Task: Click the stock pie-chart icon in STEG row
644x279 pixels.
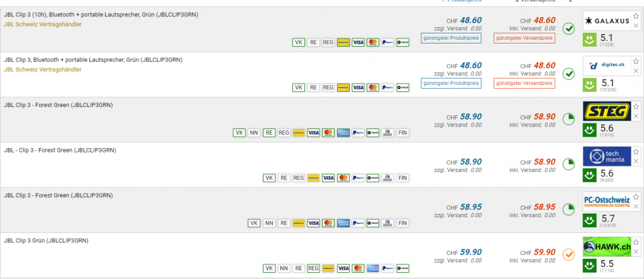Action: coord(569,119)
